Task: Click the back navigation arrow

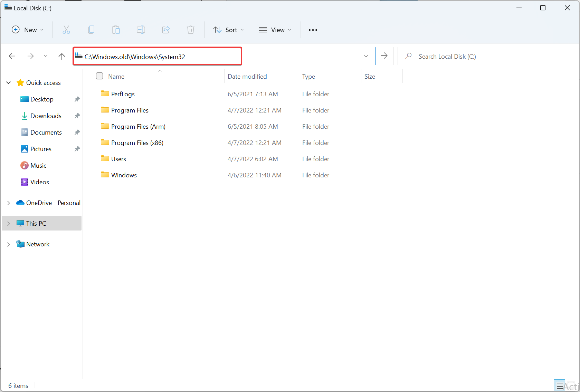Action: tap(12, 56)
